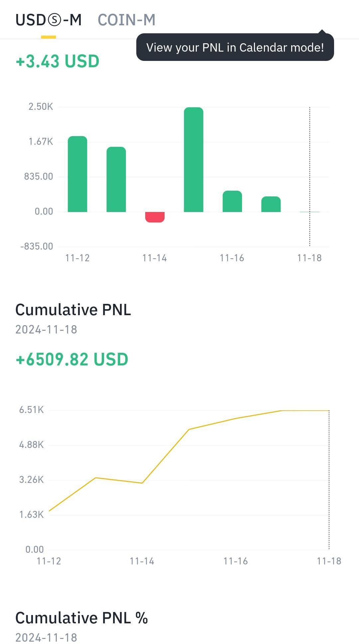Tap the Calendar mode PNL tooltip
The height and width of the screenshot is (644, 359).
click(x=235, y=48)
